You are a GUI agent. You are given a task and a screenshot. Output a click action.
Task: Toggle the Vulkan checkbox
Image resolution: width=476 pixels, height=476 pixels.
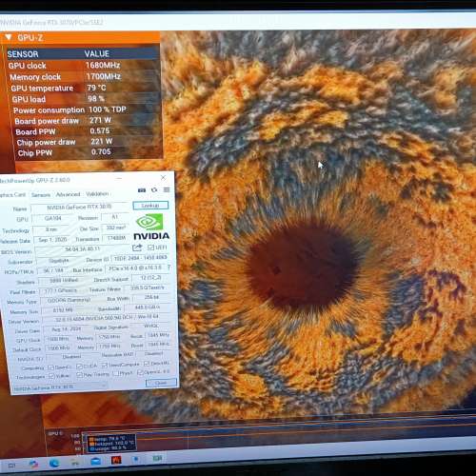pyautogui.click(x=51, y=376)
